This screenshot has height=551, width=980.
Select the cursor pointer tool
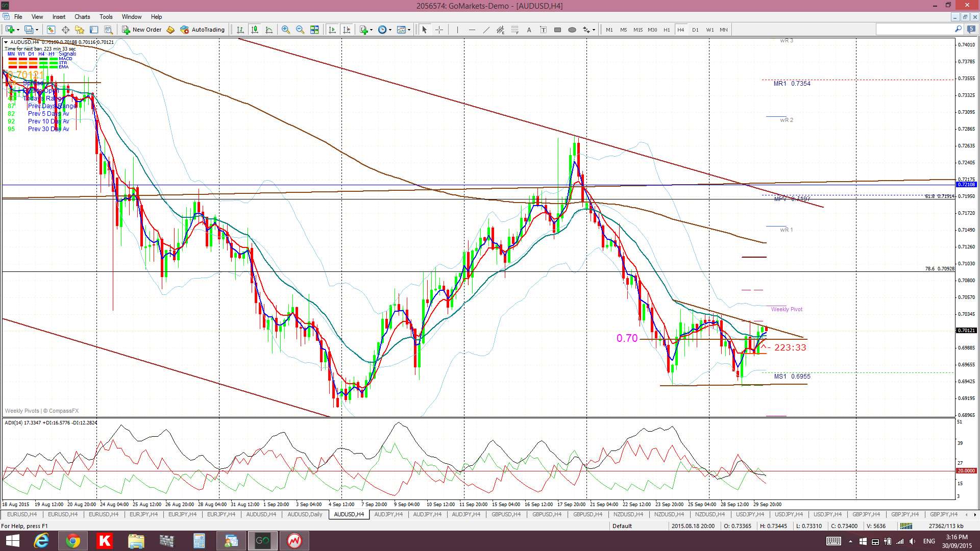click(x=424, y=30)
